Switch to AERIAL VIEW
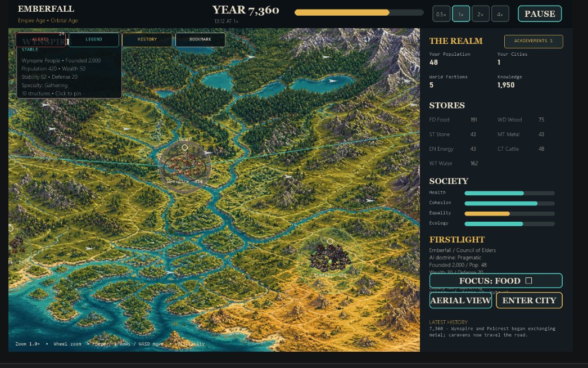The height and width of the screenshot is (368, 588). click(460, 300)
